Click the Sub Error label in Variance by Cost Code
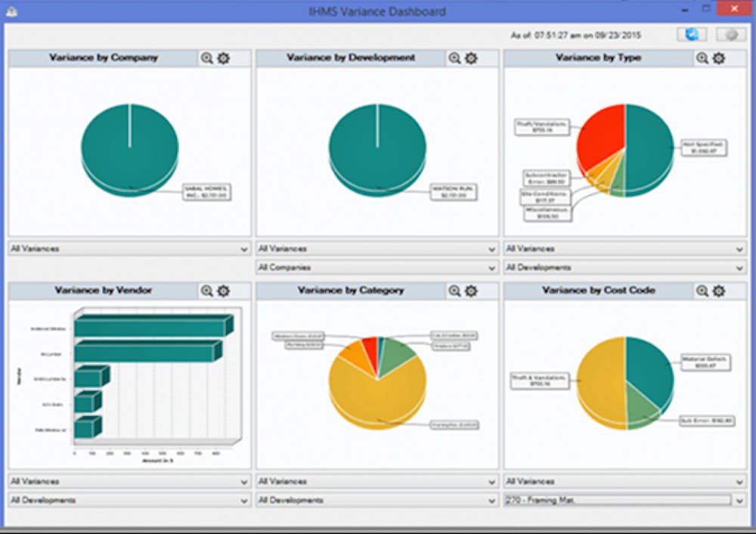The height and width of the screenshot is (534, 756). tap(707, 421)
